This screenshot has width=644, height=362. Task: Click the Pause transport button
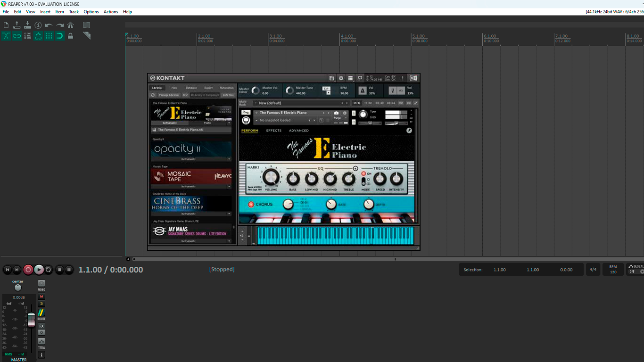tap(69, 270)
